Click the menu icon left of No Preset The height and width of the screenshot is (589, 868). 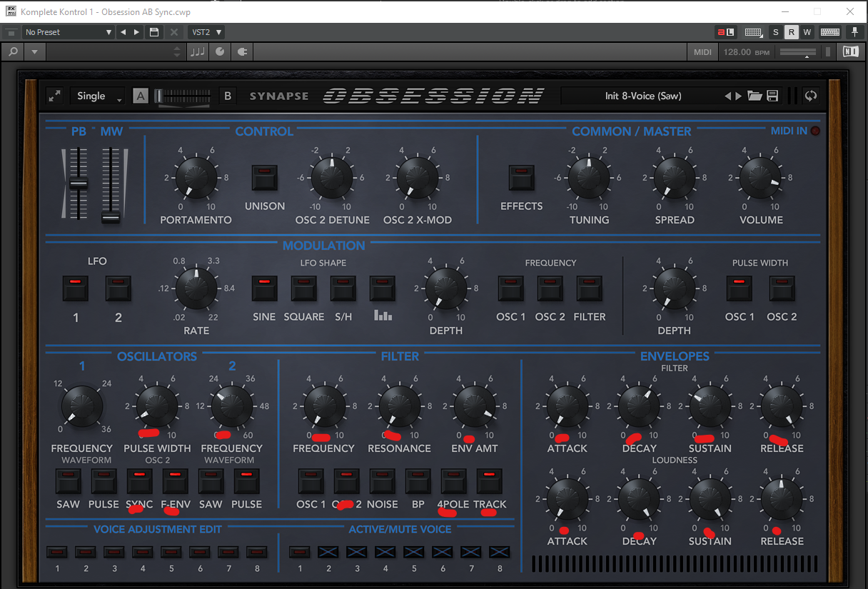tap(11, 33)
